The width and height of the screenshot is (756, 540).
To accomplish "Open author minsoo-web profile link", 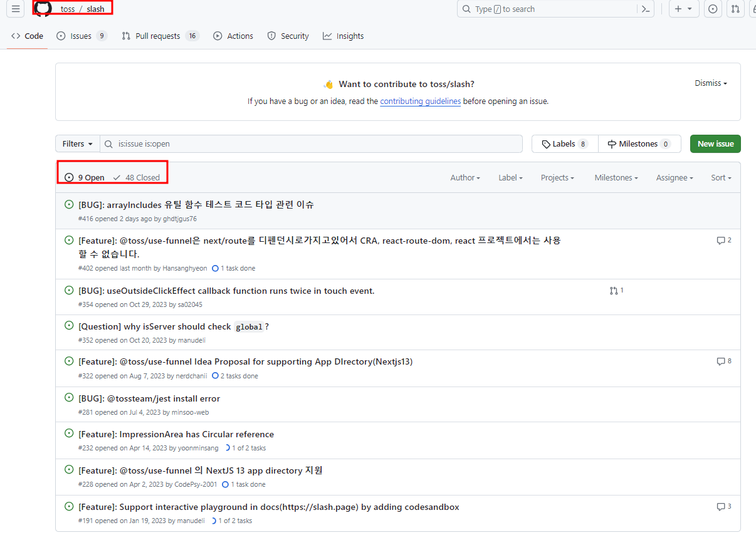I will point(190,412).
